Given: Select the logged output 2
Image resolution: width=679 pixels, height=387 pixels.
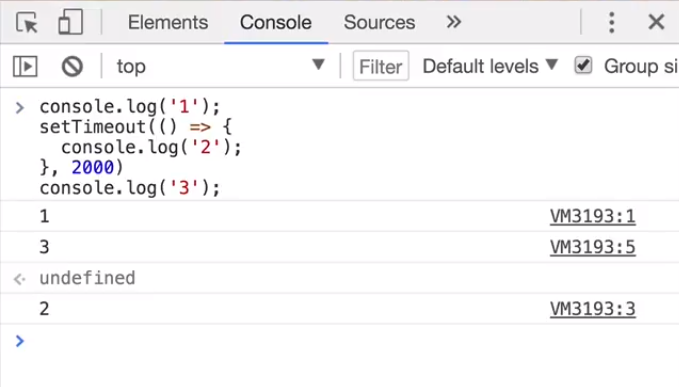Looking at the screenshot, I should 44,309.
